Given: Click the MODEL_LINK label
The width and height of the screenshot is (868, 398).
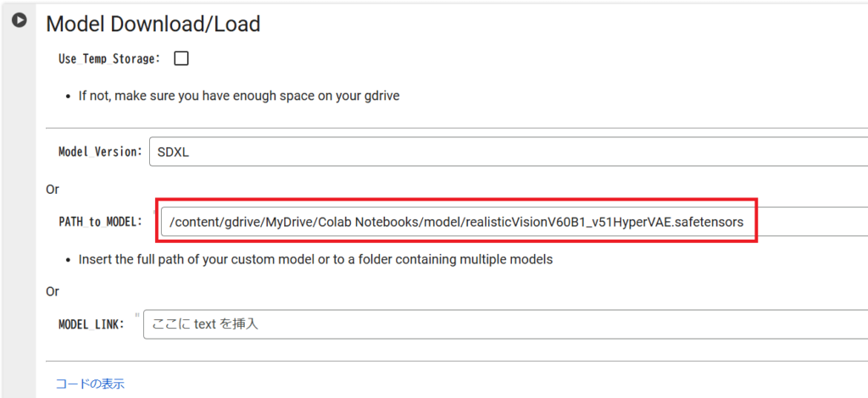Looking at the screenshot, I should [92, 324].
